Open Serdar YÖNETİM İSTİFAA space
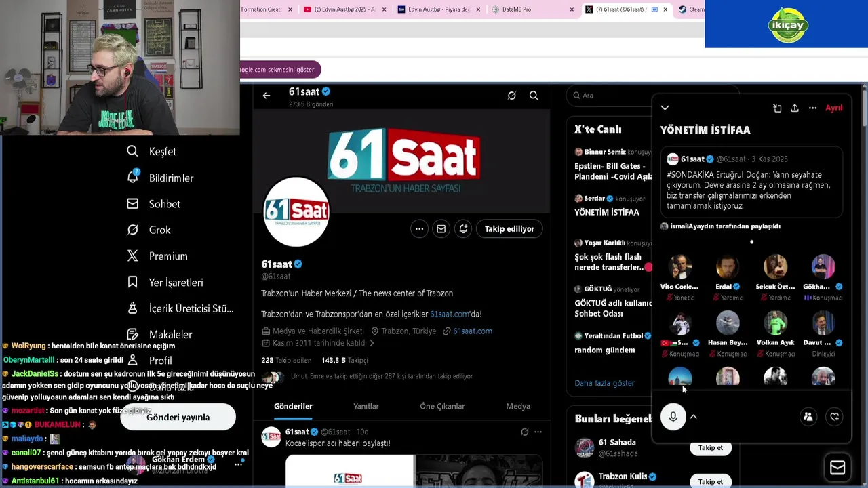Screen dimensions: 868x488 click(613, 205)
